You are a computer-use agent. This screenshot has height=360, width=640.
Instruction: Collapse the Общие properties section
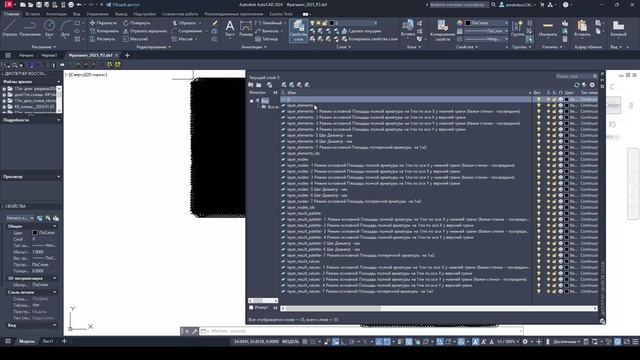55,226
